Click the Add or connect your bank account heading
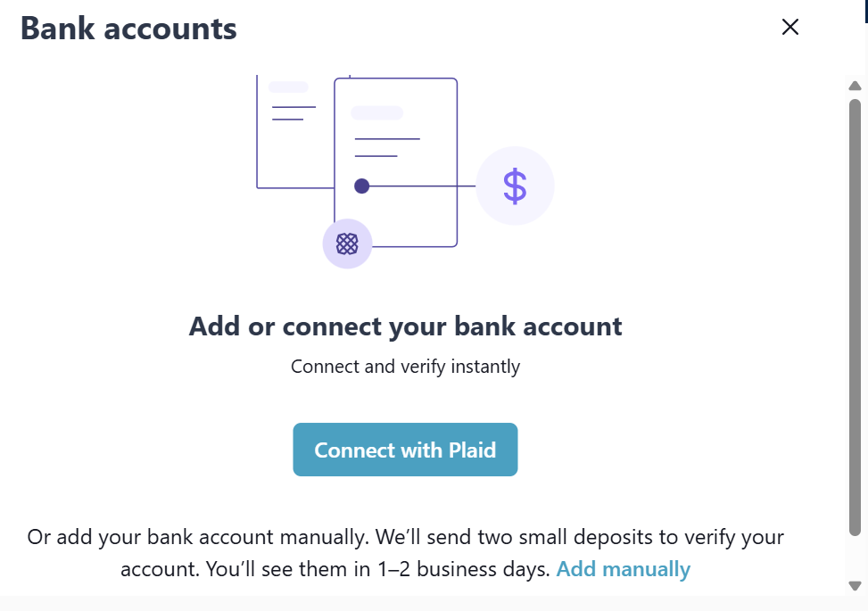Screen dimensions: 868x611 point(405,326)
